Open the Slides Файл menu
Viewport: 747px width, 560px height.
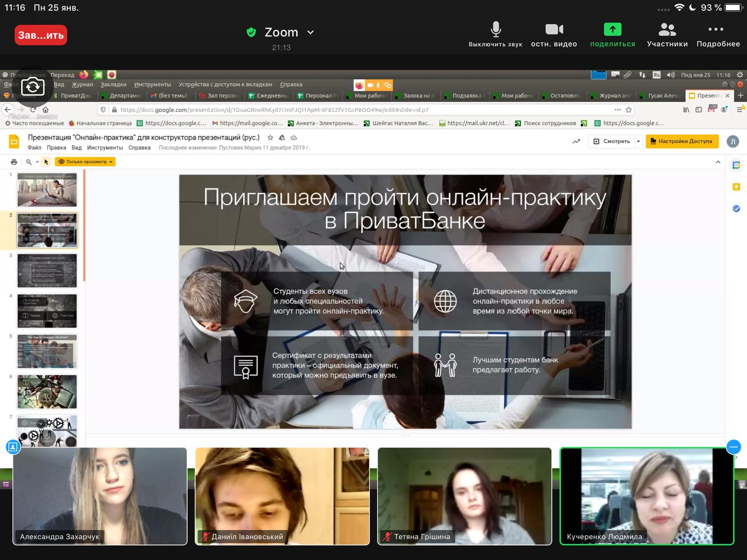click(34, 147)
